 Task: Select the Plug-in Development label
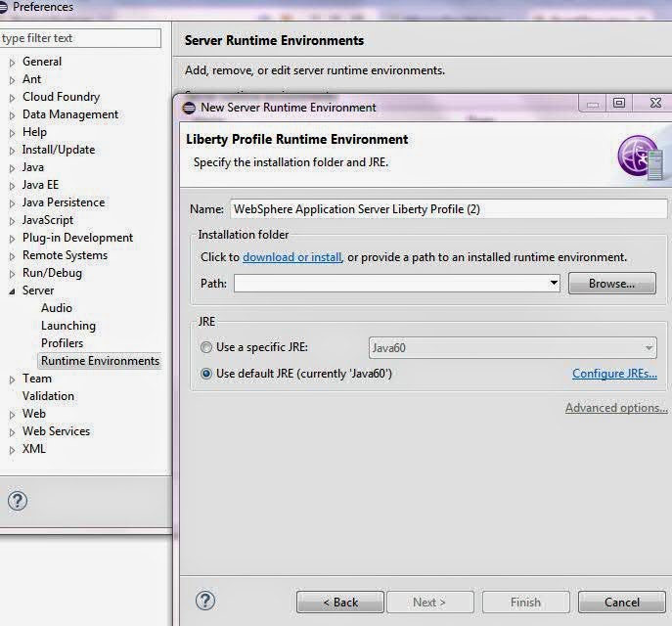[77, 238]
